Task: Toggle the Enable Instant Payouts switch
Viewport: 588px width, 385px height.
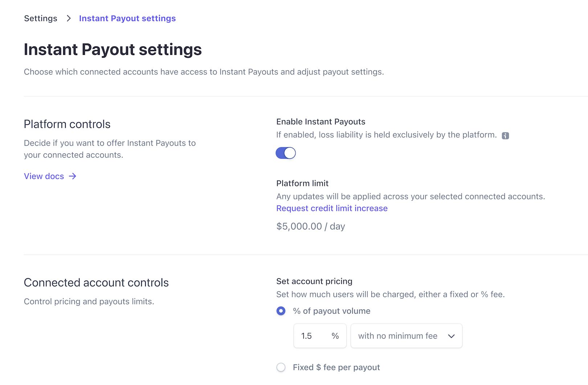Action: pyautogui.click(x=286, y=153)
